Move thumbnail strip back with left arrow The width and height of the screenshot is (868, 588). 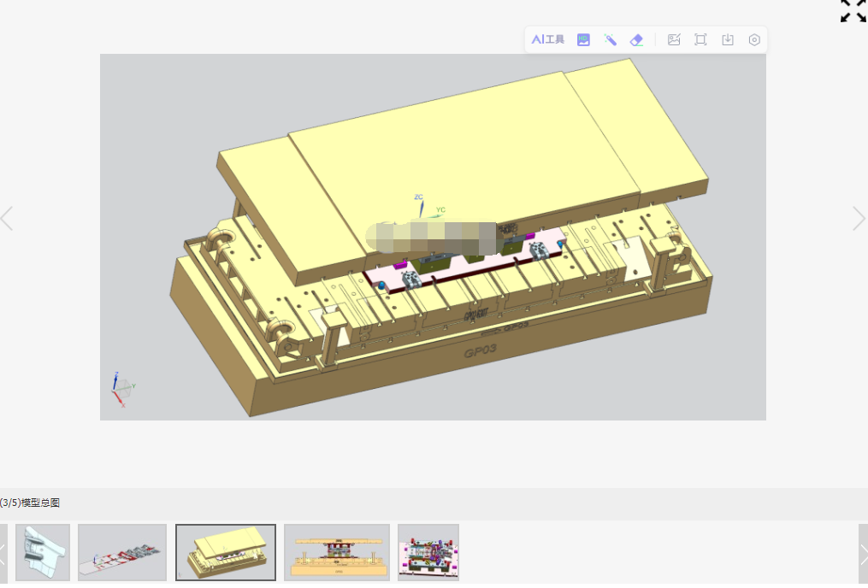click(3, 553)
